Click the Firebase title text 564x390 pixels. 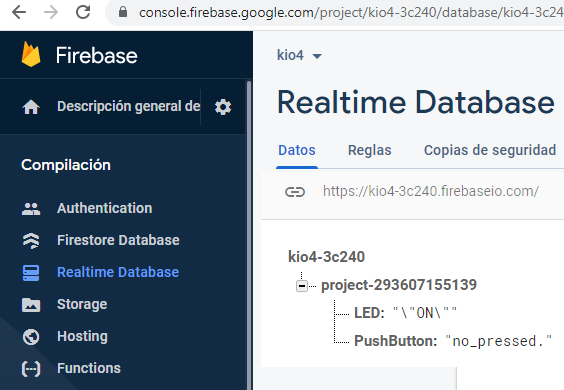(x=97, y=56)
